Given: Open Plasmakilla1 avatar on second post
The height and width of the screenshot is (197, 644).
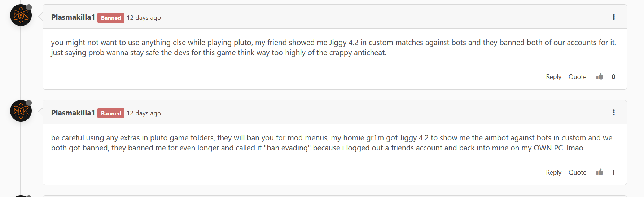Looking at the screenshot, I should [21, 111].
